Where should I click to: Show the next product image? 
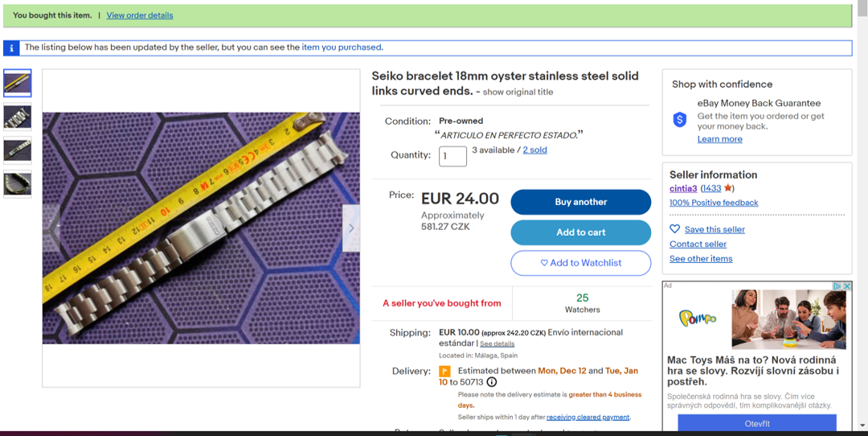click(350, 228)
